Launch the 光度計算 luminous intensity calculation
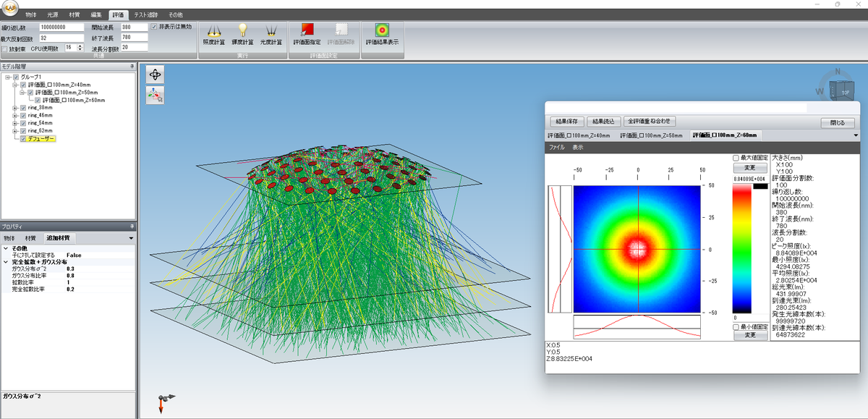 pyautogui.click(x=272, y=33)
